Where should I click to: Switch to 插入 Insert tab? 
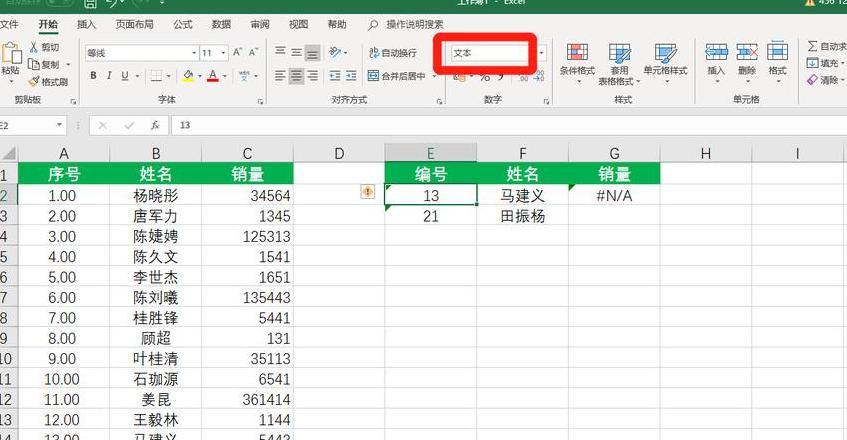coord(86,24)
